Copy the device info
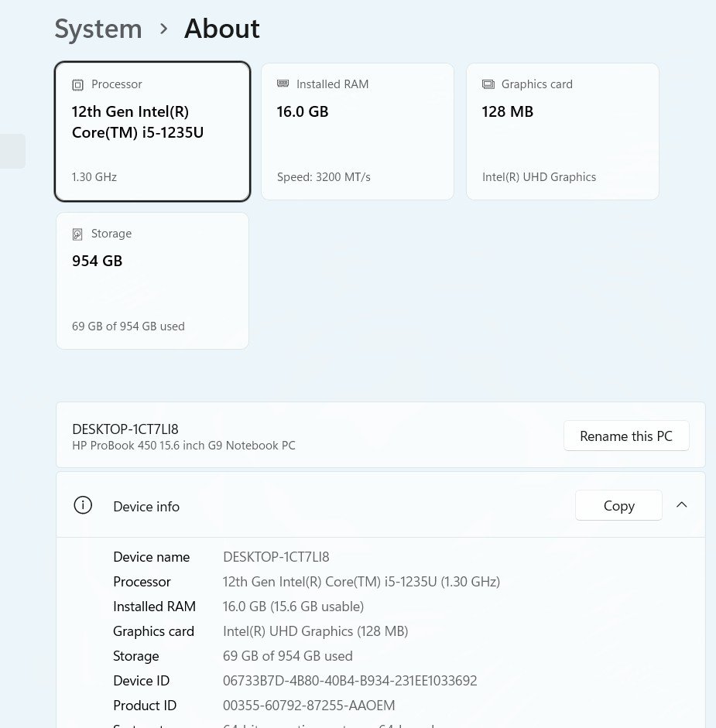 coord(618,505)
